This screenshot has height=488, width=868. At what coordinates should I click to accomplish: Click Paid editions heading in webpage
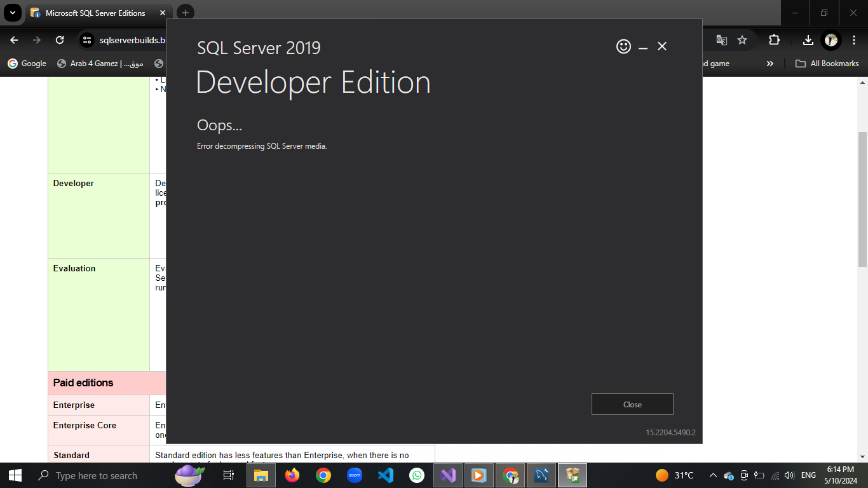click(83, 383)
